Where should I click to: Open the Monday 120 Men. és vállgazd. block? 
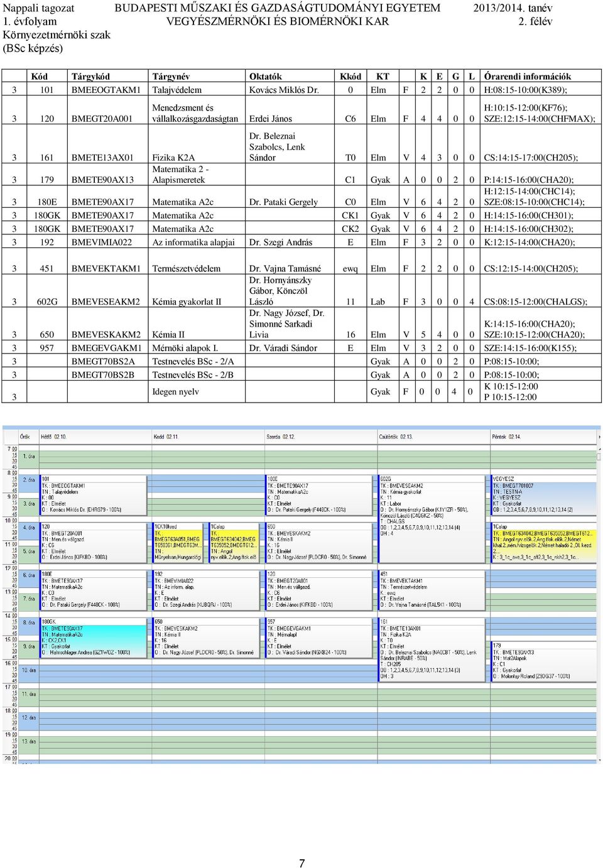pos(94,543)
